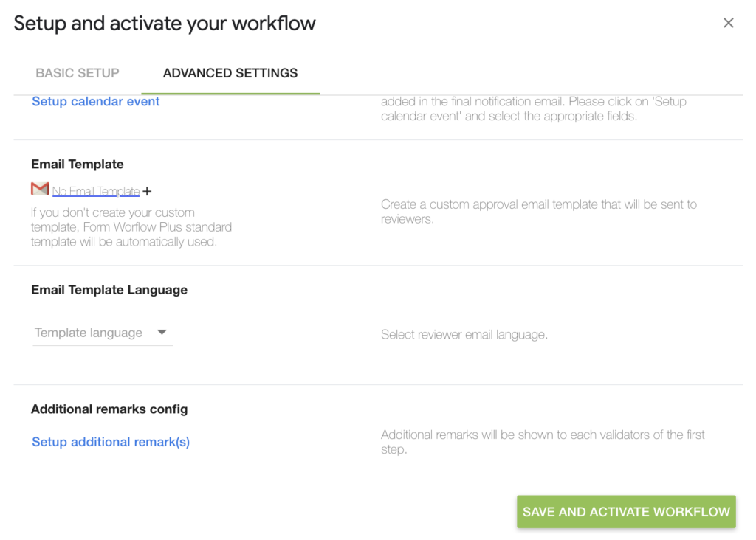Click the Additional remarks config heading

click(109, 409)
